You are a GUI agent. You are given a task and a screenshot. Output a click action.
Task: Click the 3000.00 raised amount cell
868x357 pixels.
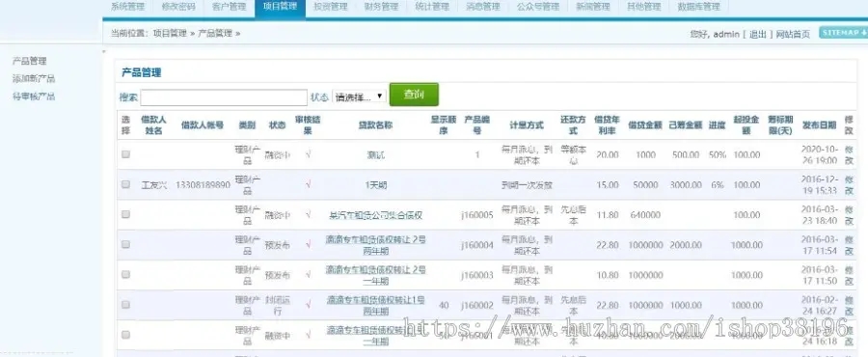pos(686,185)
